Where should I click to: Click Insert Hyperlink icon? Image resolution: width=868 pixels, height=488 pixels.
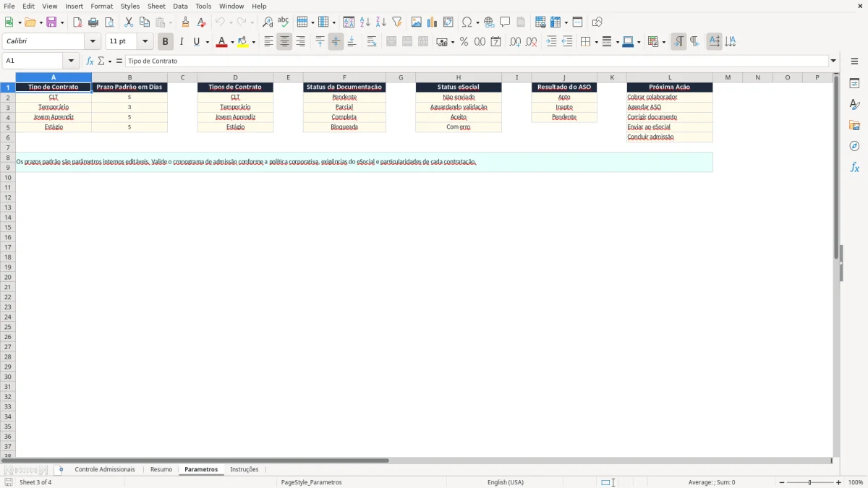tap(489, 22)
